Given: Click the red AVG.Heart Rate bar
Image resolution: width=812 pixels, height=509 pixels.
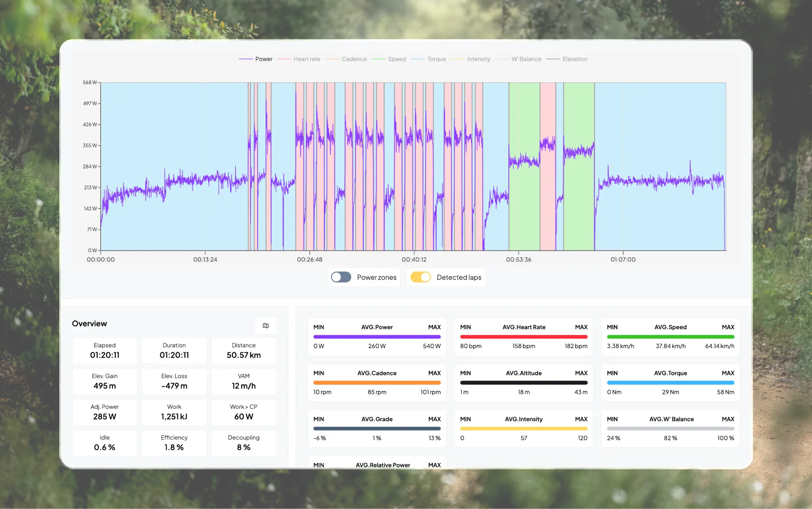Looking at the screenshot, I should pos(523,337).
